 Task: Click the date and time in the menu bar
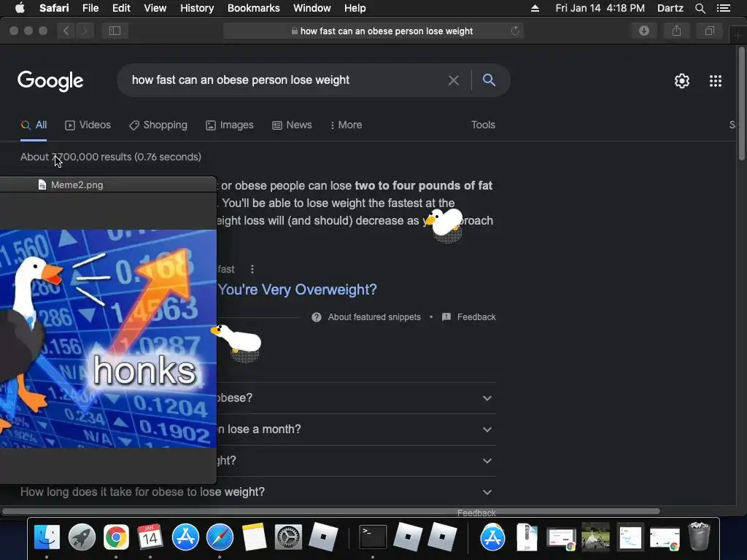[x=600, y=8]
